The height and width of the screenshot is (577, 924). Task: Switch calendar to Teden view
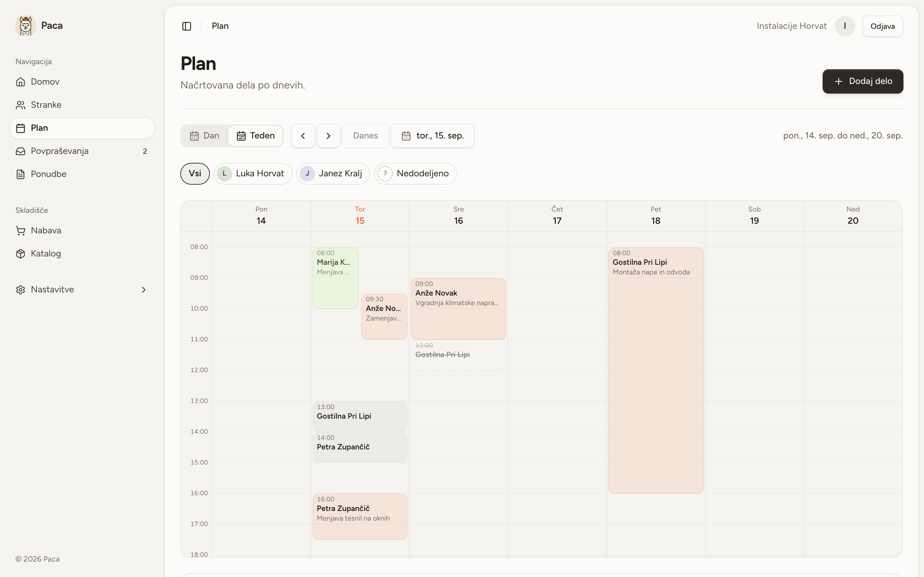[x=255, y=136]
